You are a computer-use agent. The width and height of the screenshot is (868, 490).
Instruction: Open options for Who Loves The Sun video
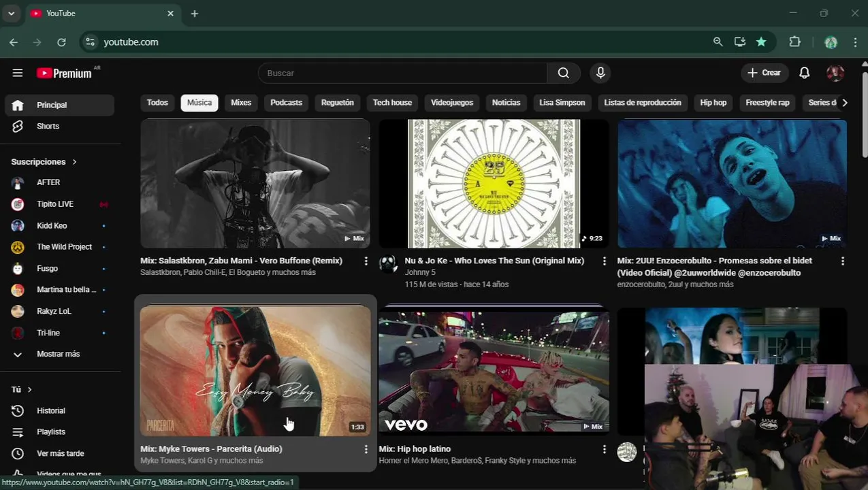pyautogui.click(x=604, y=261)
